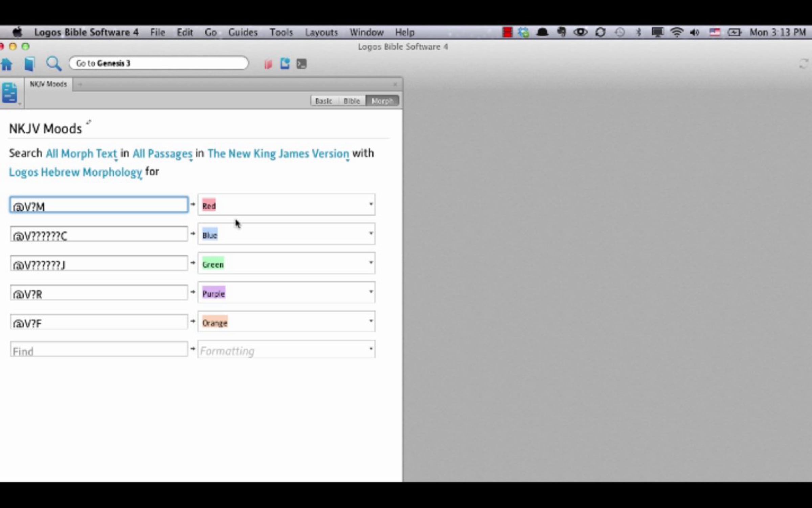The width and height of the screenshot is (812, 508).
Task: Click the black hat menu bar icon
Action: point(542,33)
